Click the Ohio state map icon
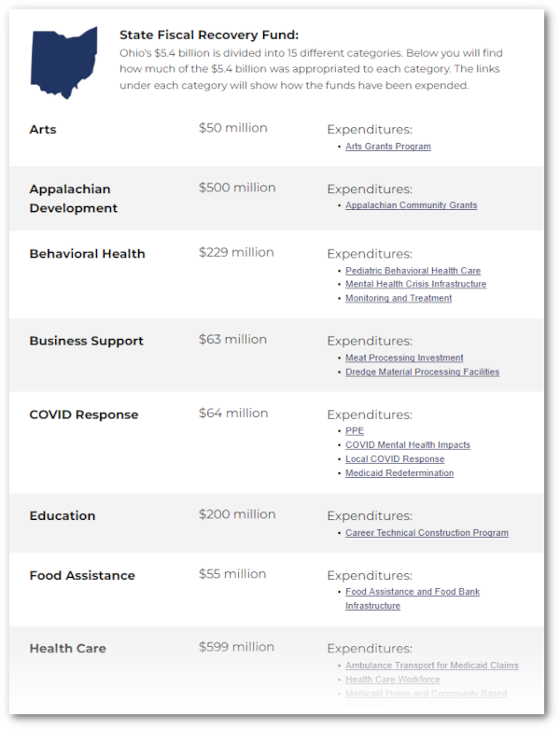This screenshot has width=560, height=730. click(63, 63)
